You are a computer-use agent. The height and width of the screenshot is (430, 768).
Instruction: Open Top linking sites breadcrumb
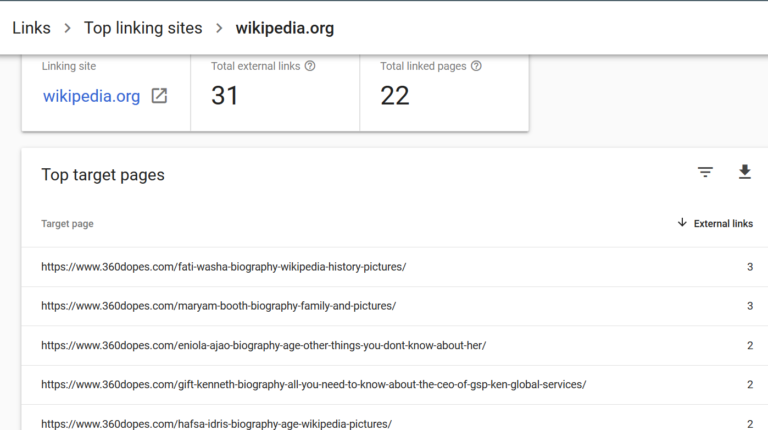coord(143,28)
